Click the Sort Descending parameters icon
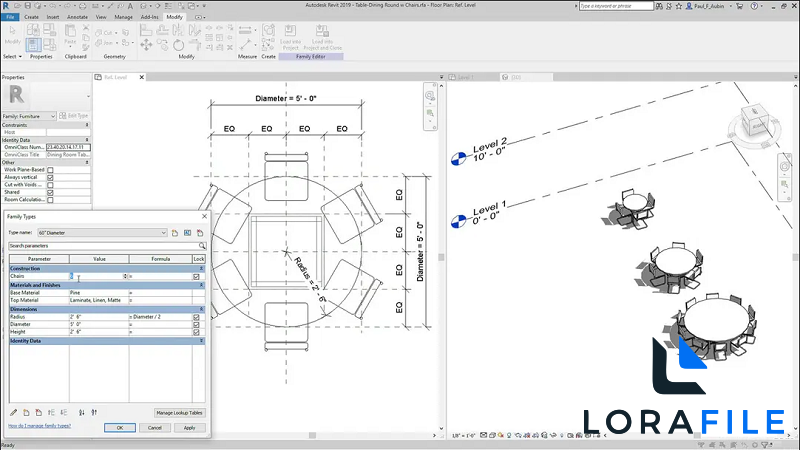Screen dimensions: 800x450 [94, 412]
